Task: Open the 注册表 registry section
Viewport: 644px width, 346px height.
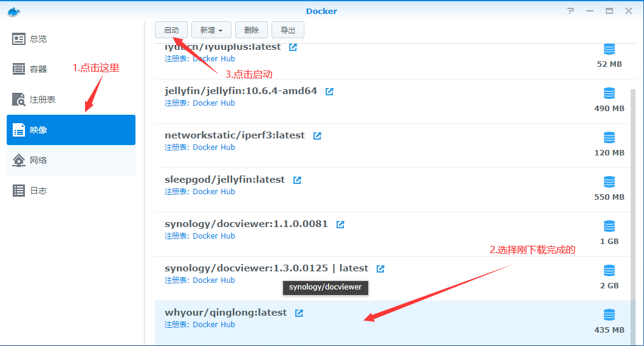Action: click(71, 100)
